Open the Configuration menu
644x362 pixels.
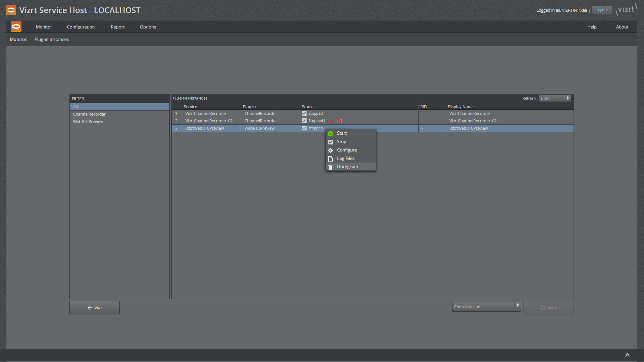tap(80, 26)
